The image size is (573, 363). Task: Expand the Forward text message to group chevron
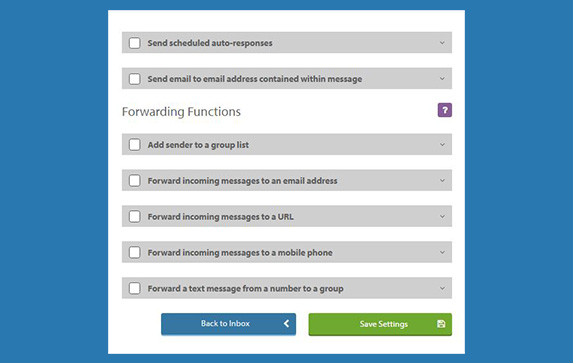pyautogui.click(x=442, y=288)
